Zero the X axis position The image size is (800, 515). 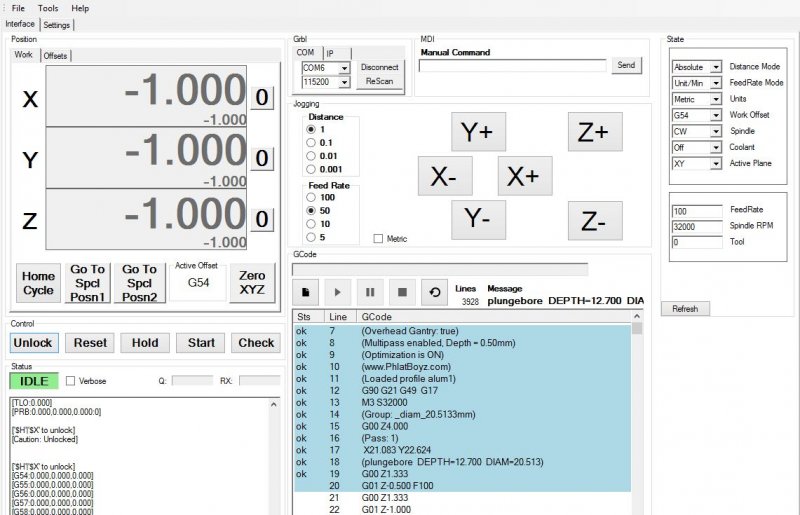[x=261, y=98]
